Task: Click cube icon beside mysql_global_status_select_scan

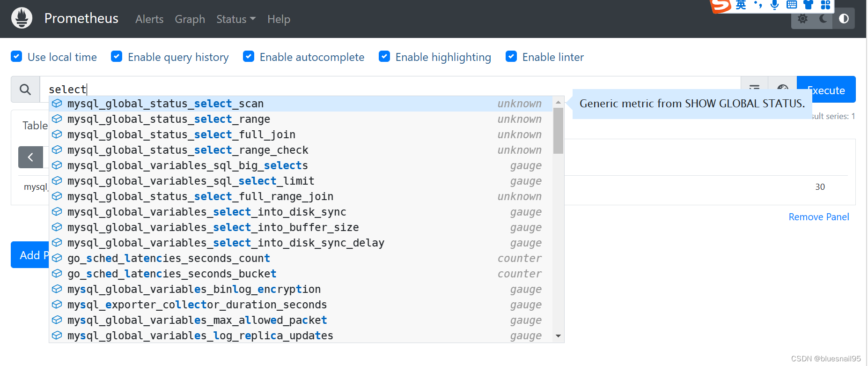Action: pyautogui.click(x=57, y=103)
